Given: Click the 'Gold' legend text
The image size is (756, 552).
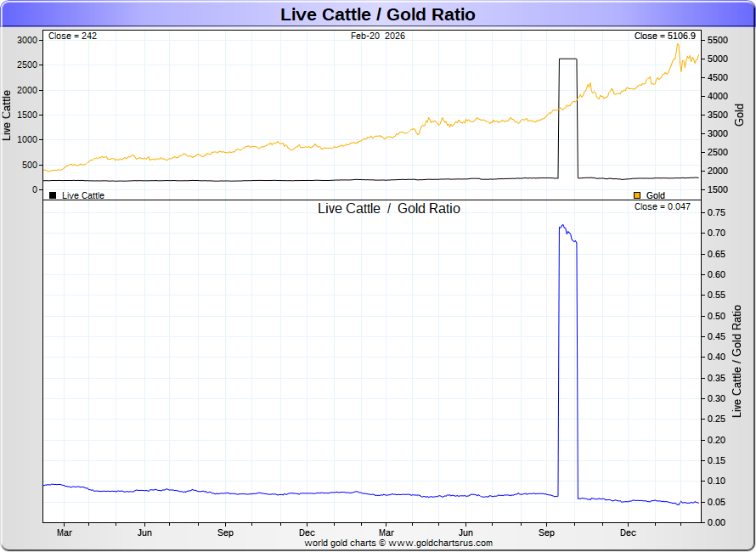Looking at the screenshot, I should coord(656,195).
